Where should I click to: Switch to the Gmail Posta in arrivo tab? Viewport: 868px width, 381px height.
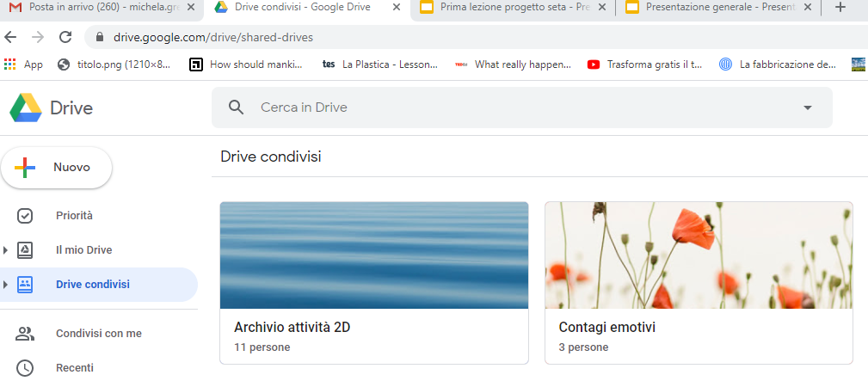pyautogui.click(x=100, y=8)
